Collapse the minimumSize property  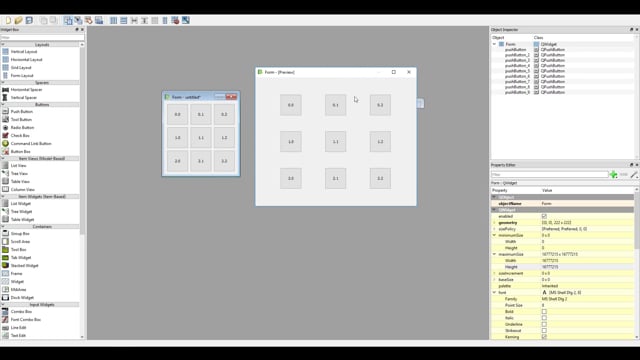(x=494, y=236)
